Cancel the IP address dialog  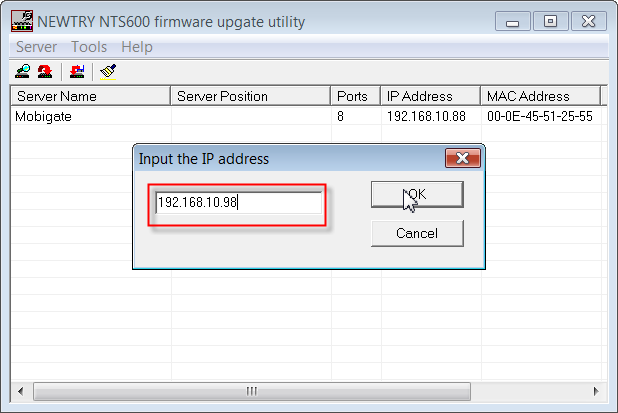(x=417, y=233)
